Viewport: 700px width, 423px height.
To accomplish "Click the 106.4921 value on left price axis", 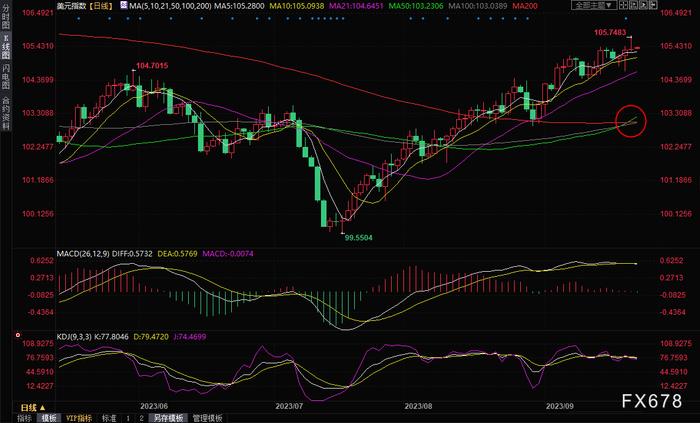I will pyautogui.click(x=38, y=12).
